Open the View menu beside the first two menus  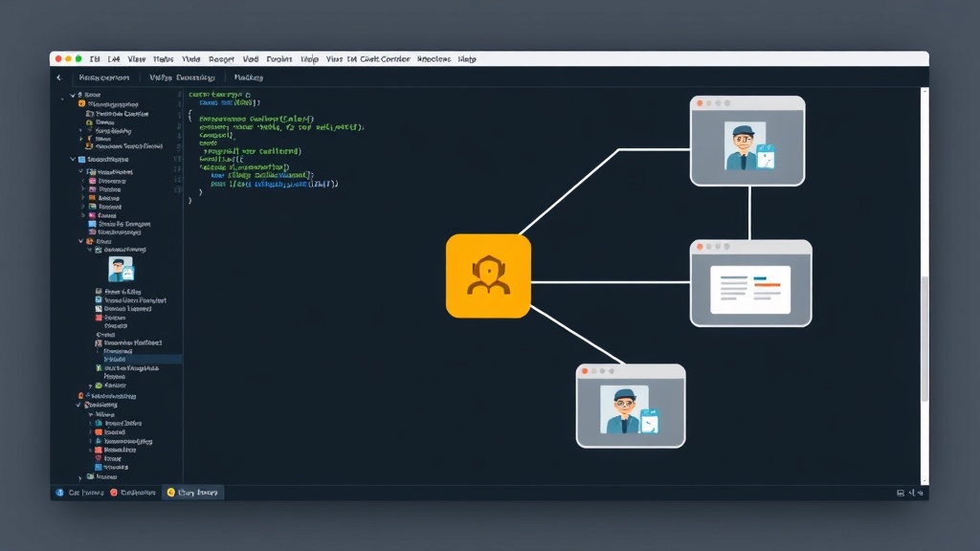pyautogui.click(x=136, y=59)
